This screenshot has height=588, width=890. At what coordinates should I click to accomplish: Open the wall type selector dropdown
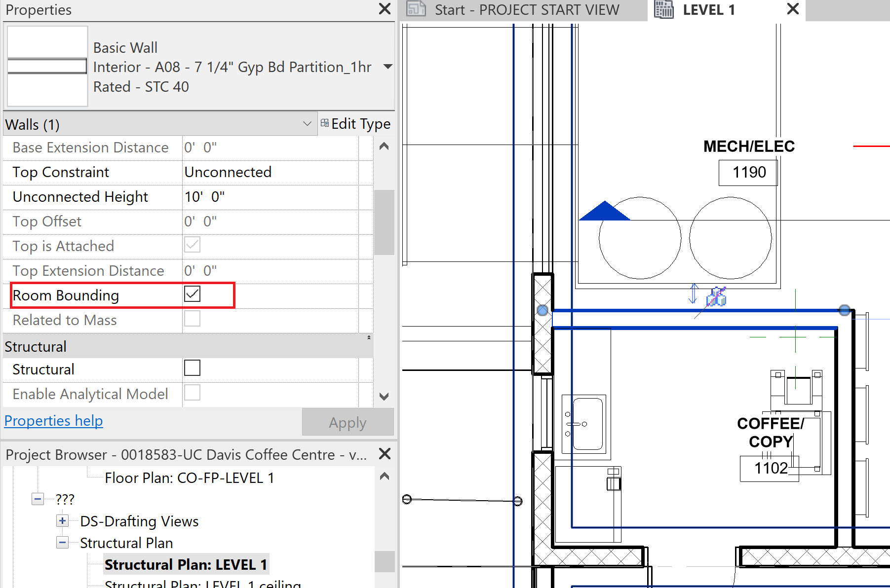[x=388, y=67]
